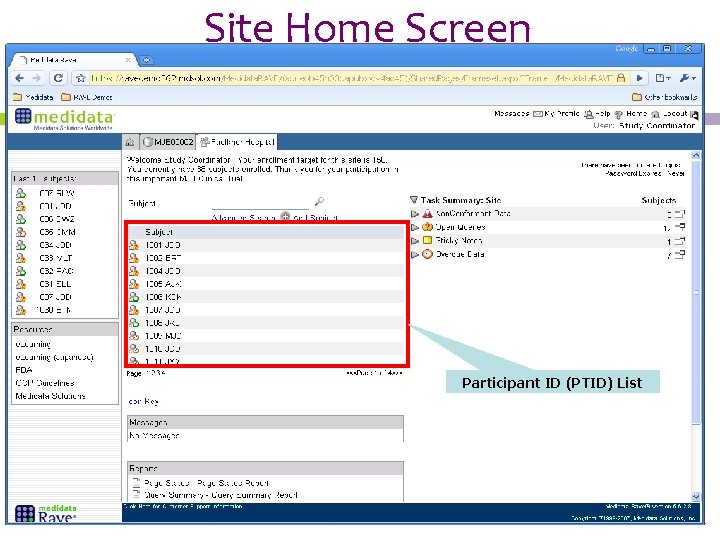Open the Medidata bookmarks folder
Screen dimensions: 720x540
tap(33, 97)
